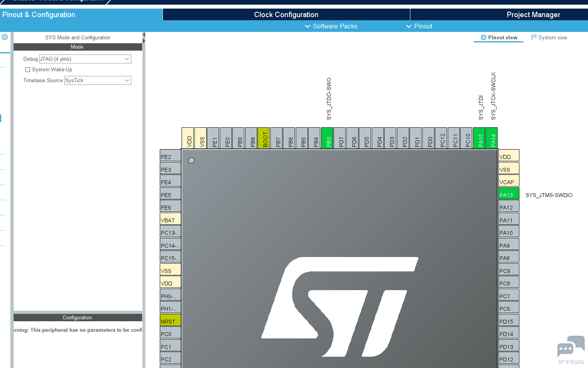The width and height of the screenshot is (588, 368).
Task: Click the BOOT pin on top edge
Action: pos(263,138)
